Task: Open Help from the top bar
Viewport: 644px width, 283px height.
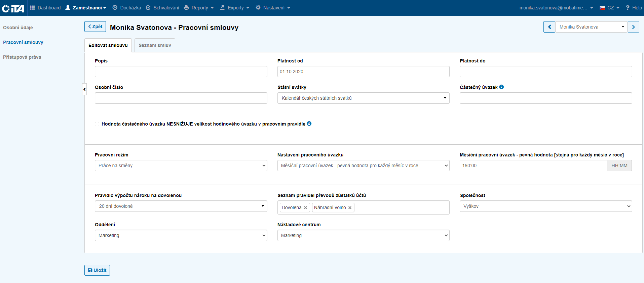Action: coord(634,8)
